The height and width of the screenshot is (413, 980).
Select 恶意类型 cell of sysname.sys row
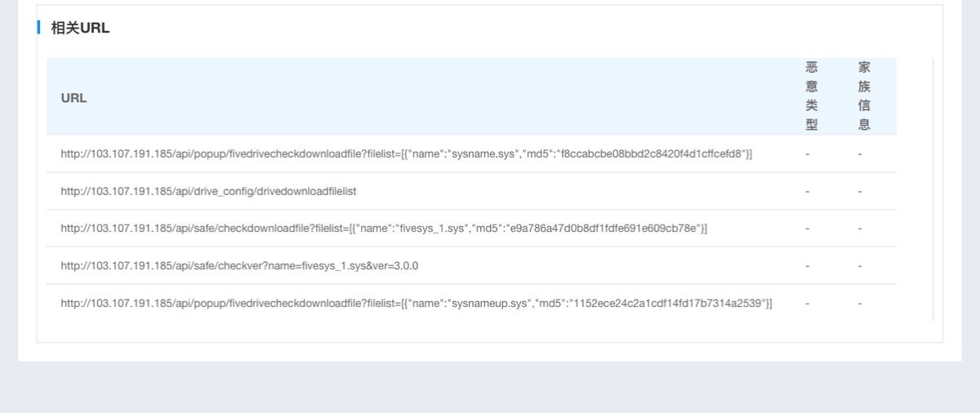pyautogui.click(x=808, y=153)
